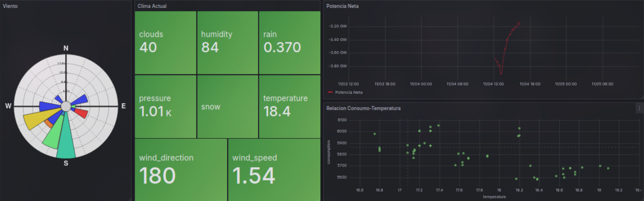Viewport: 644px width, 201px height.
Task: Open the Relacion Consumo-Temperatura panel menu
Action: (639, 108)
